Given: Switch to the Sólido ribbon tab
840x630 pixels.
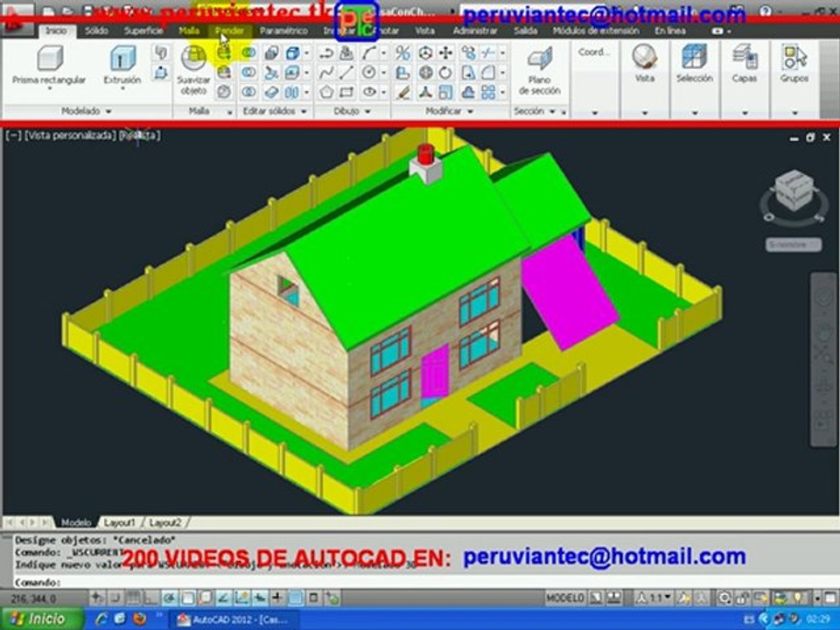Looking at the screenshot, I should (x=97, y=31).
